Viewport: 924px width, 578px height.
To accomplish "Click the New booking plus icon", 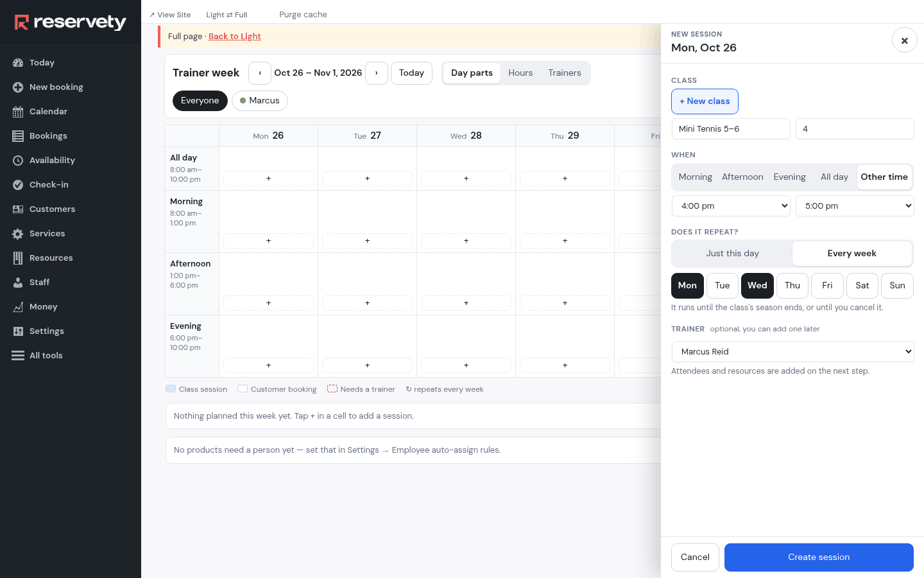I will pyautogui.click(x=18, y=87).
